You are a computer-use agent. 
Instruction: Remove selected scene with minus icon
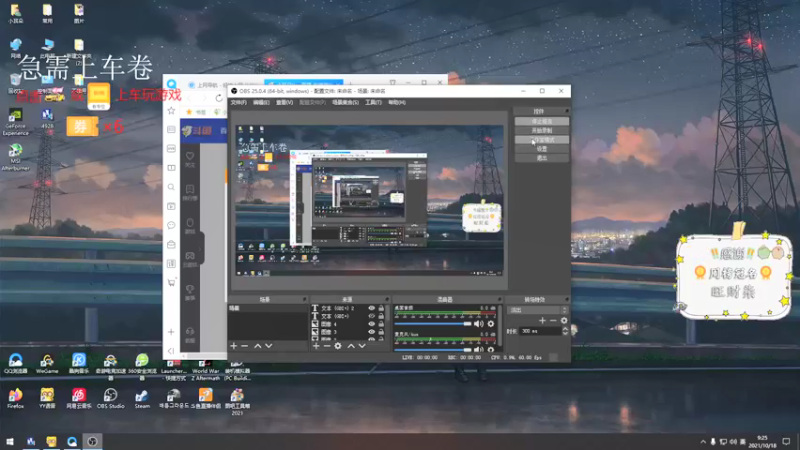[x=245, y=346]
